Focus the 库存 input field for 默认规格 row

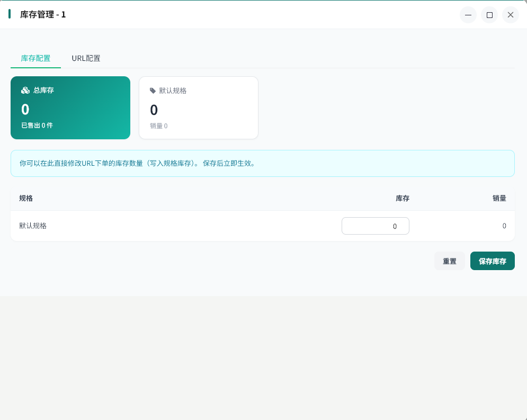point(375,226)
